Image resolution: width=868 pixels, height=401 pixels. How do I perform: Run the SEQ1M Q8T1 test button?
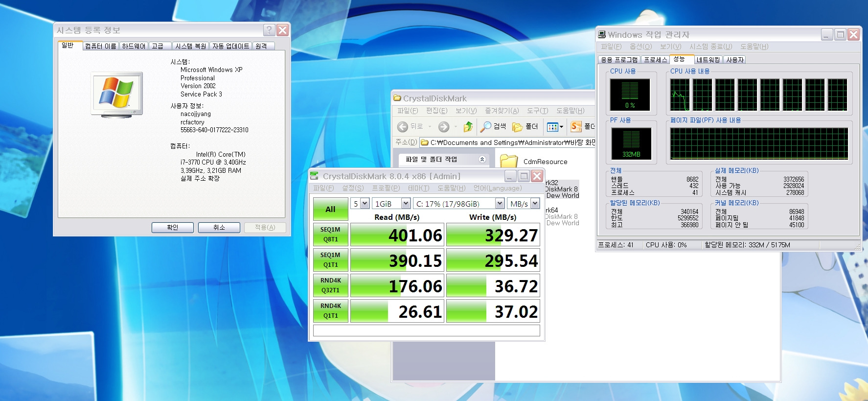click(x=330, y=235)
